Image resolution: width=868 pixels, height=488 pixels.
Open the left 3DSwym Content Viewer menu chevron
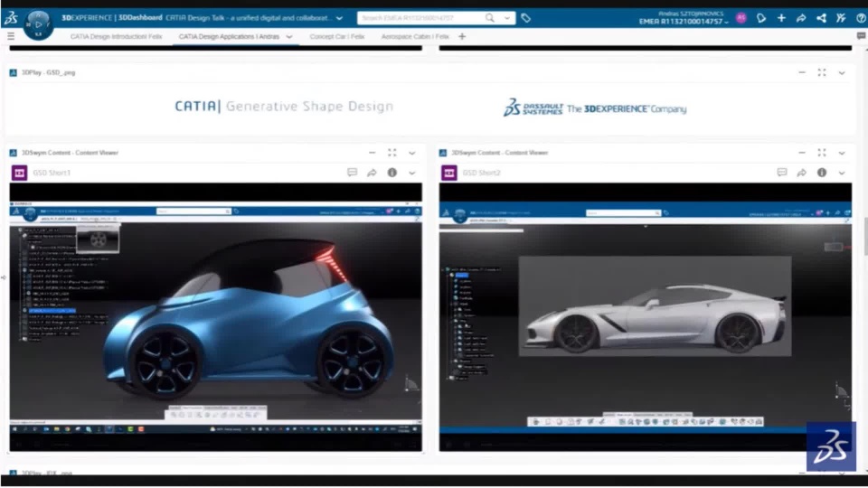pos(412,154)
